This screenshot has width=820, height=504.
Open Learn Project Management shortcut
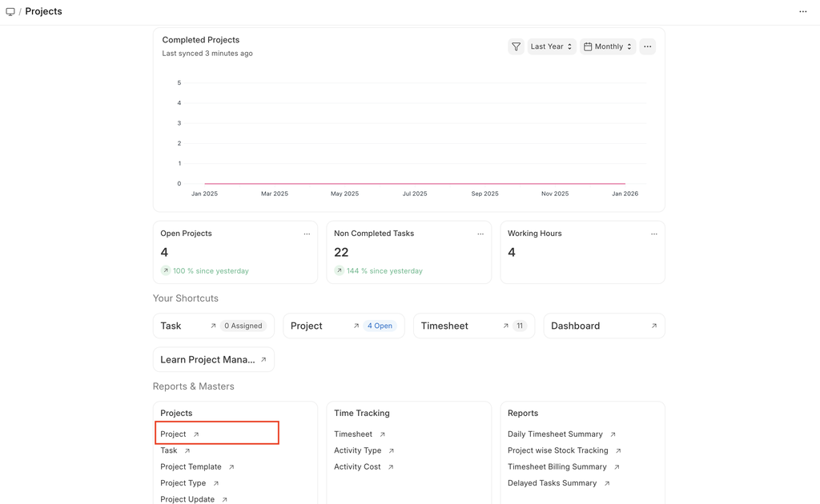(x=208, y=359)
